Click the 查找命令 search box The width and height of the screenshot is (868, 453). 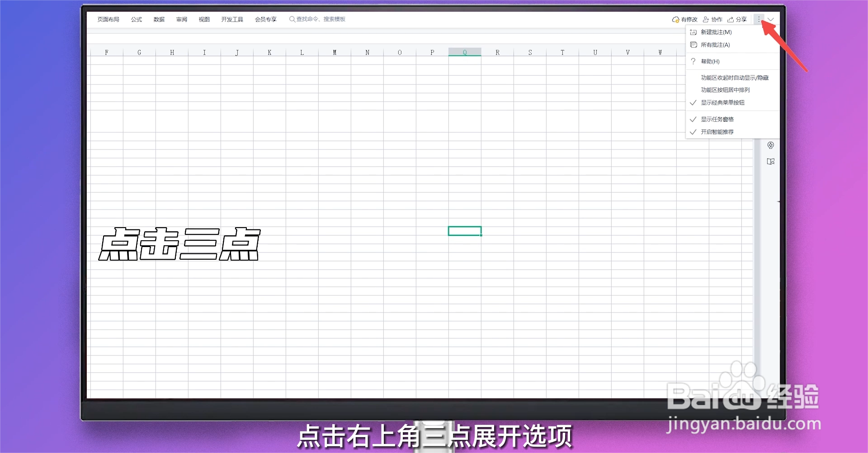click(x=317, y=19)
